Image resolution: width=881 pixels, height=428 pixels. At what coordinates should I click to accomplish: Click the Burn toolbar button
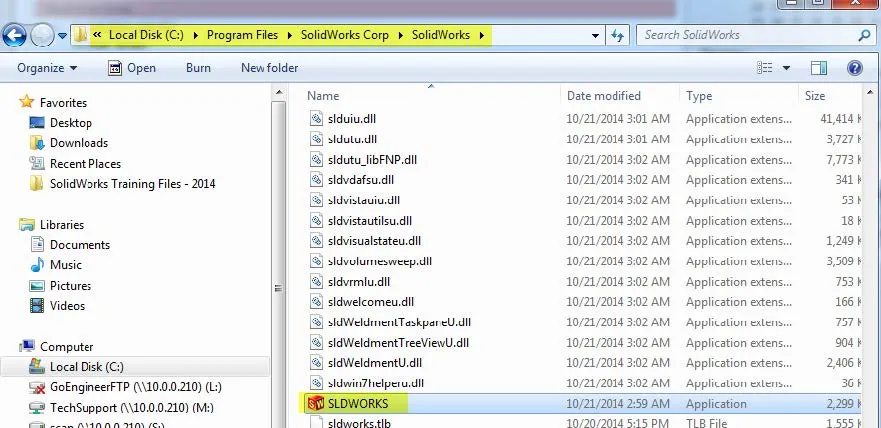tap(198, 68)
